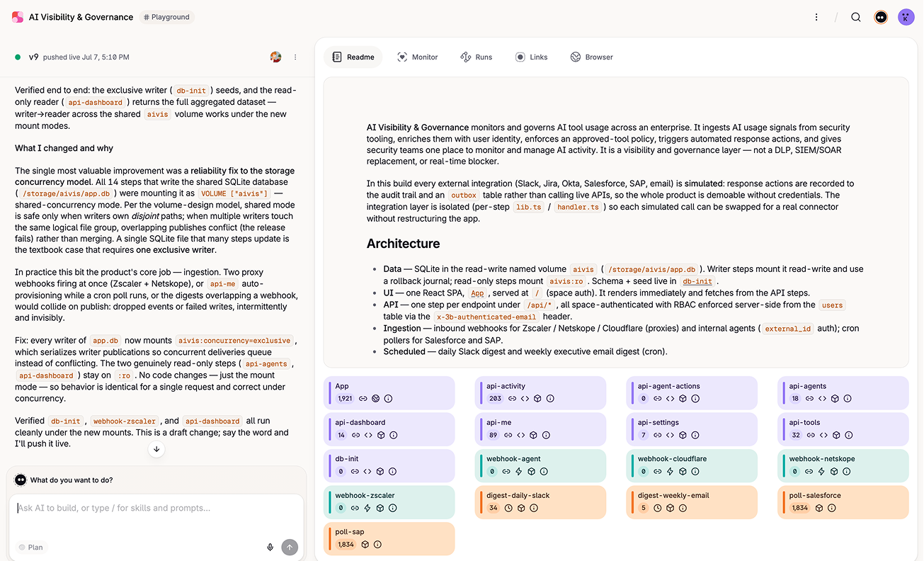924x561 pixels.
Task: Click the 1,921 count on App card
Action: 345,399
